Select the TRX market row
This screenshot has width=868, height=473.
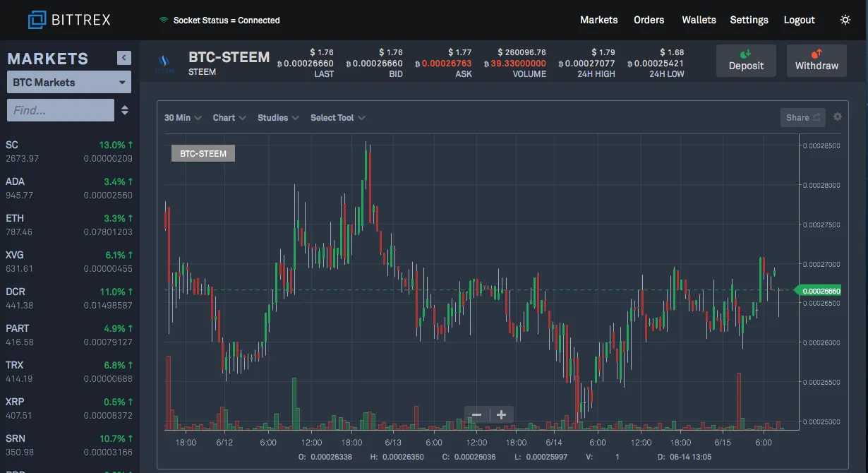69,371
